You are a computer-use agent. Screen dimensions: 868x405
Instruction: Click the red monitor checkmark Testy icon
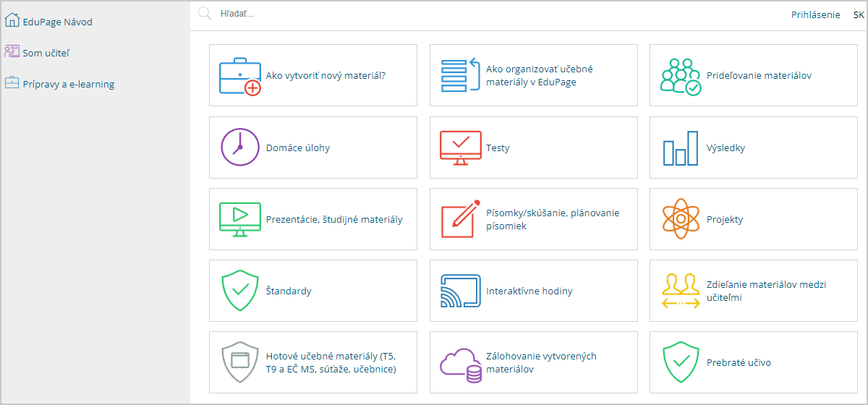point(460,148)
